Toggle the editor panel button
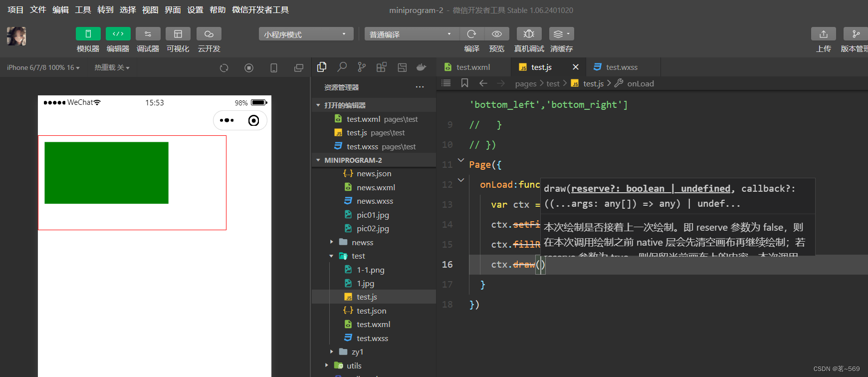 click(x=118, y=34)
